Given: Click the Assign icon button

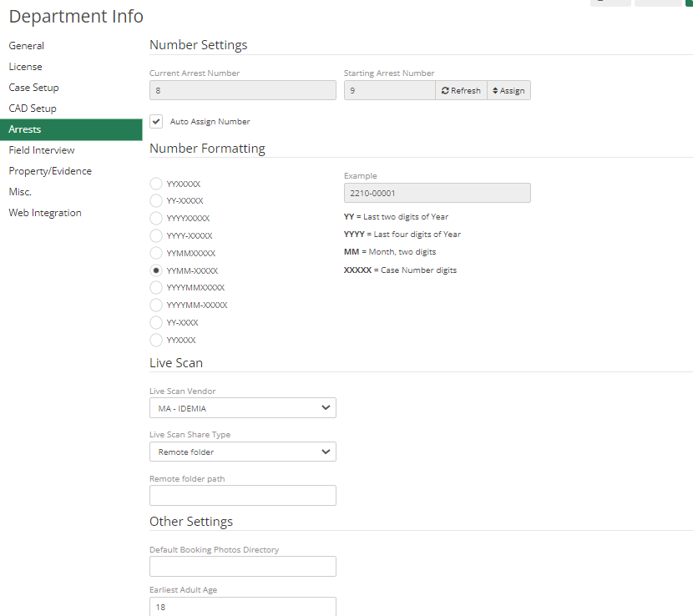Looking at the screenshot, I should (508, 90).
